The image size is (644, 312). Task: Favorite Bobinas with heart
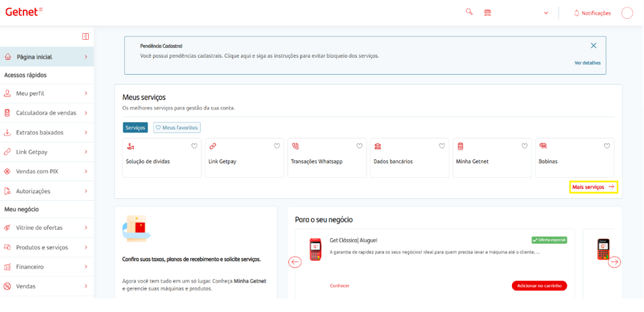click(x=607, y=146)
